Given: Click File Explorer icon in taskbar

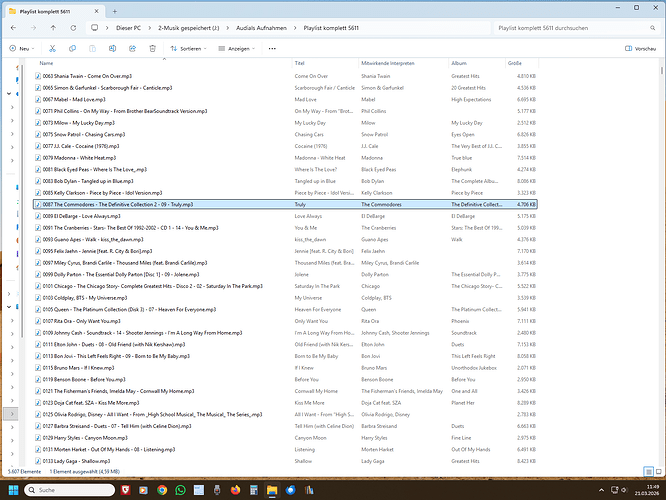Looking at the screenshot, I should (272, 490).
